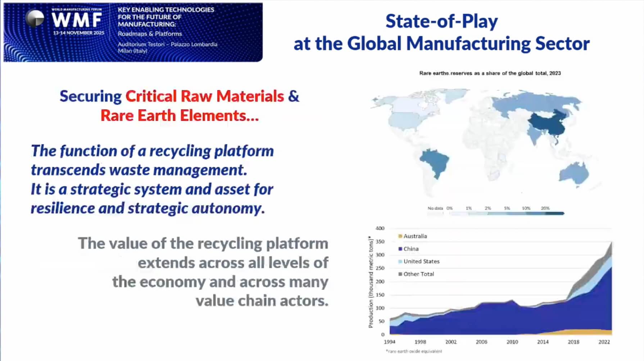Click the 'Critical Raw Materials' red heading

(205, 96)
